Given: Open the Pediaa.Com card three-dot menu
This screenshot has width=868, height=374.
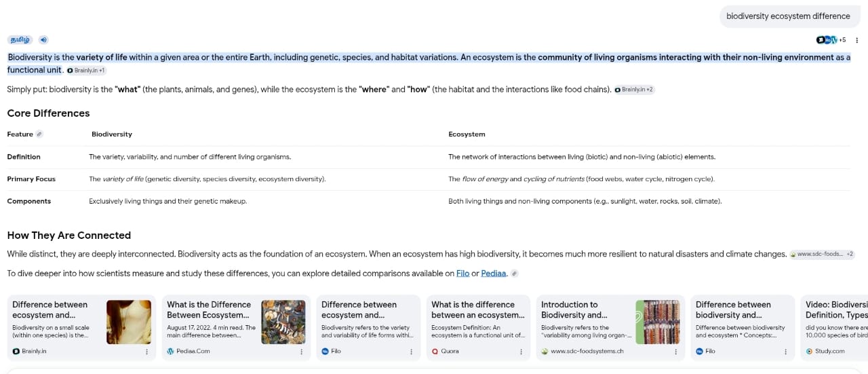Looking at the screenshot, I should 301,352.
